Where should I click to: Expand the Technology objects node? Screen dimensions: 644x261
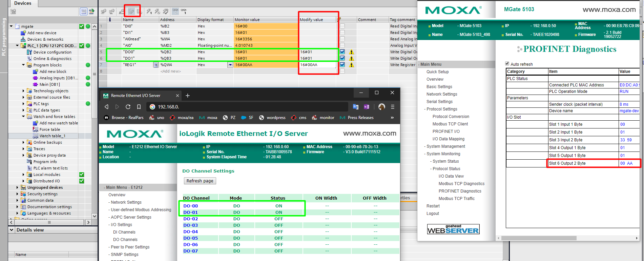[23, 91]
